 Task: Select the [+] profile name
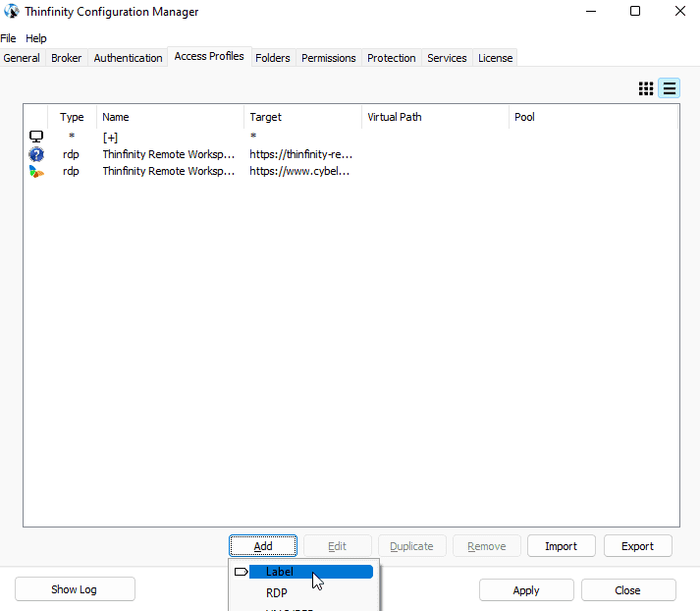pos(110,138)
